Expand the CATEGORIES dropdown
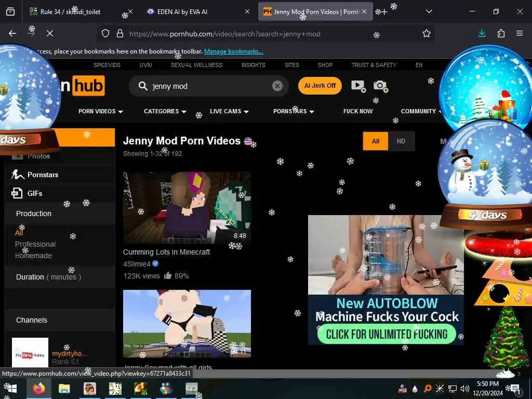The width and height of the screenshot is (532, 399). pyautogui.click(x=165, y=111)
